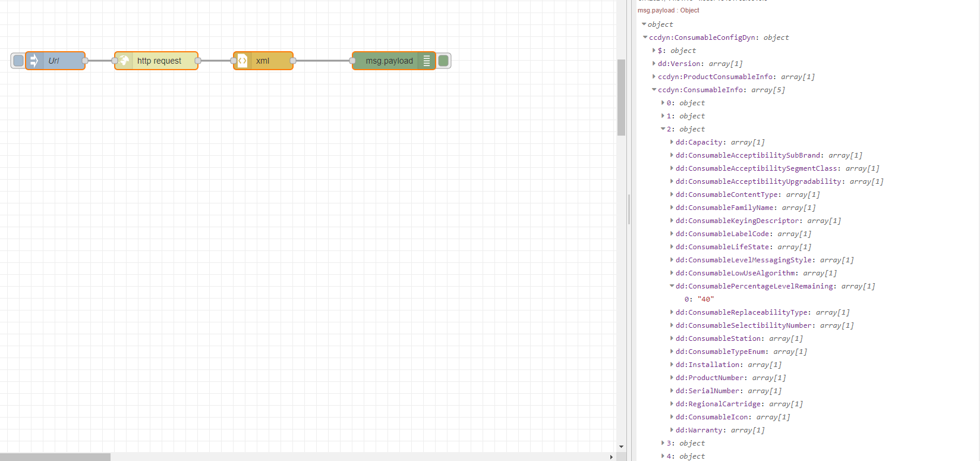Select the Url inject node arrow icon
The height and width of the screenshot is (461, 980).
pyautogui.click(x=34, y=61)
